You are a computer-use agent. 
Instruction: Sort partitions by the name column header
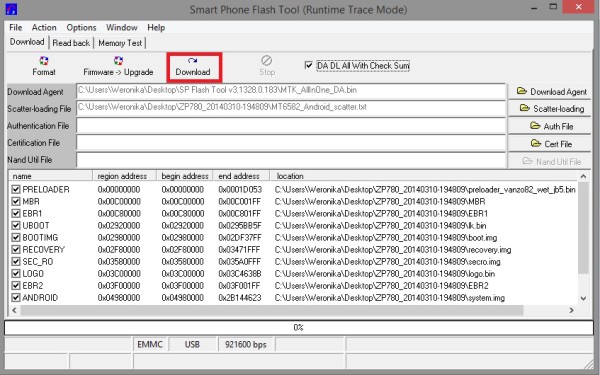coord(51,176)
